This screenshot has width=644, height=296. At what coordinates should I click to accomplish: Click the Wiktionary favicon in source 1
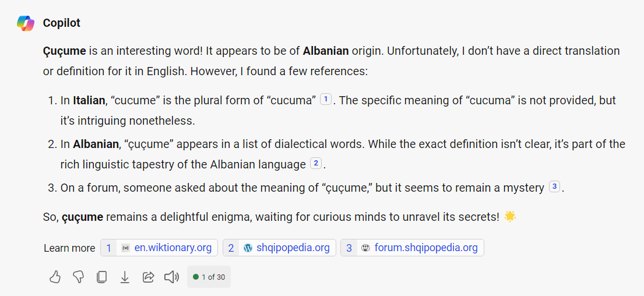point(125,248)
